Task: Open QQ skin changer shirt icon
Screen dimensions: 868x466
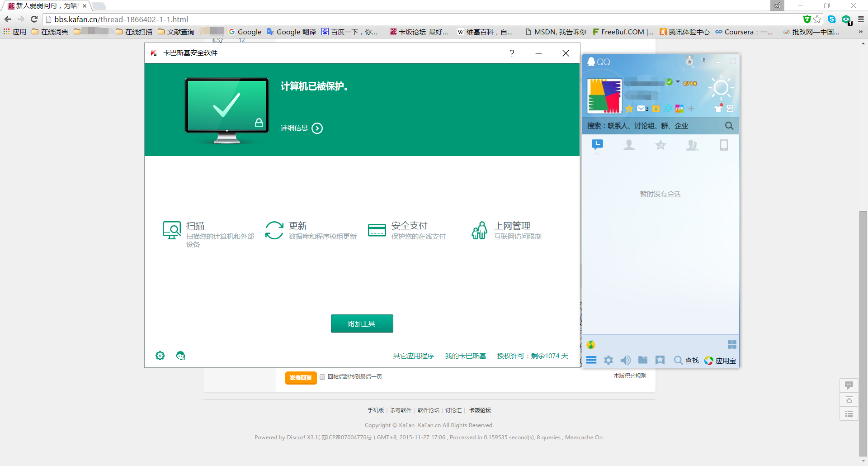Action: [x=718, y=108]
